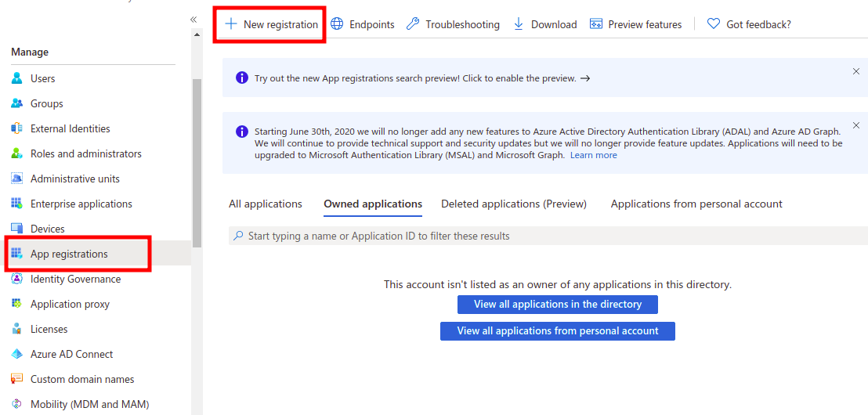The image size is (868, 415).
Task: Select Enterprise applications in sidebar
Action: [81, 204]
